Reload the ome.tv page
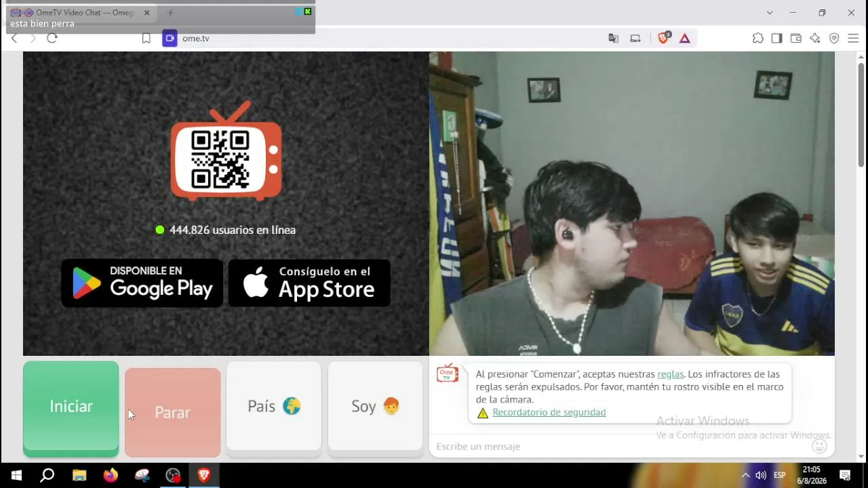Screen dimensions: 868x488 point(52,39)
